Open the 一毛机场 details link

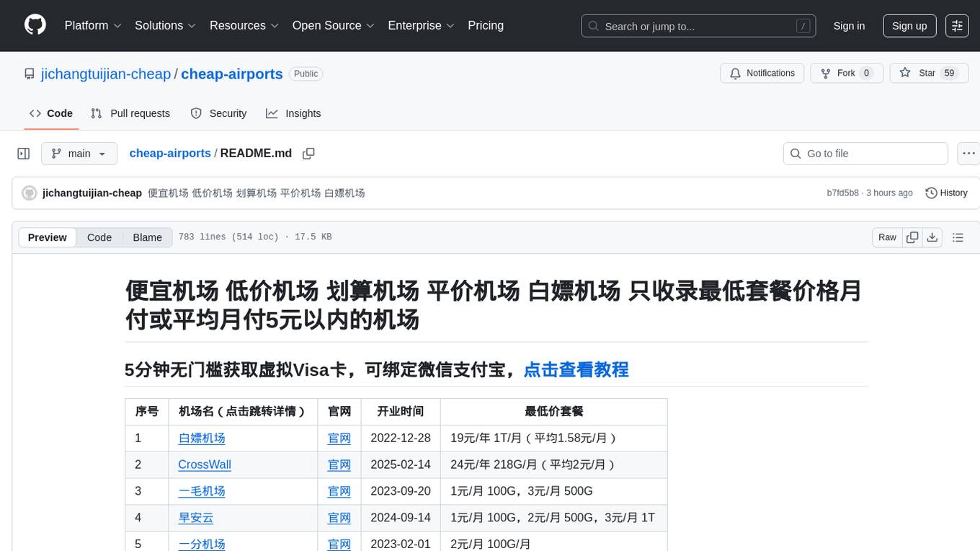202,491
